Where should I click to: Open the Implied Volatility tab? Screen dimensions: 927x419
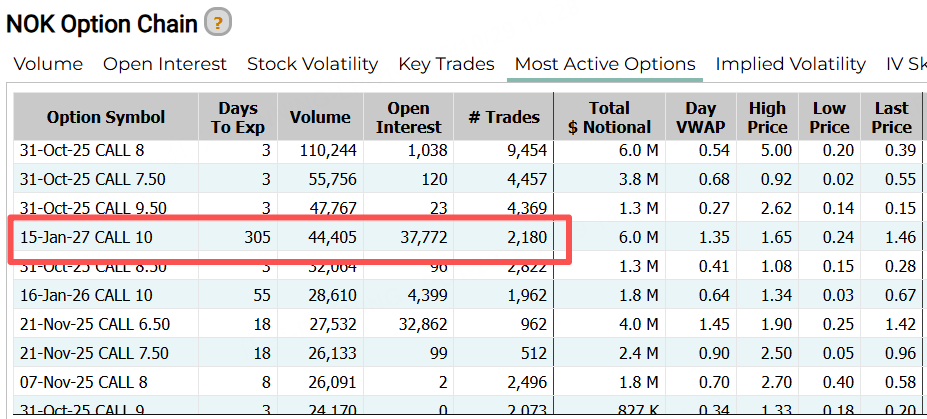pos(790,64)
